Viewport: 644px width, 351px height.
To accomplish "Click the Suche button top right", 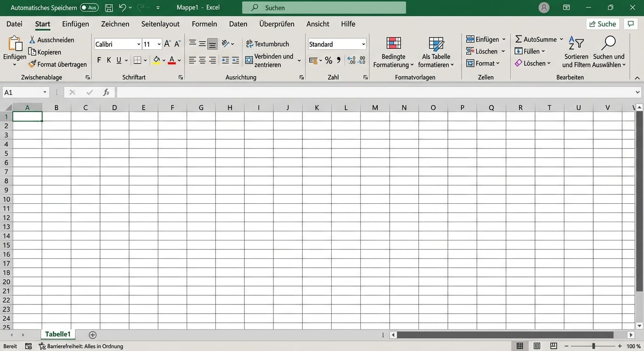I will click(603, 24).
